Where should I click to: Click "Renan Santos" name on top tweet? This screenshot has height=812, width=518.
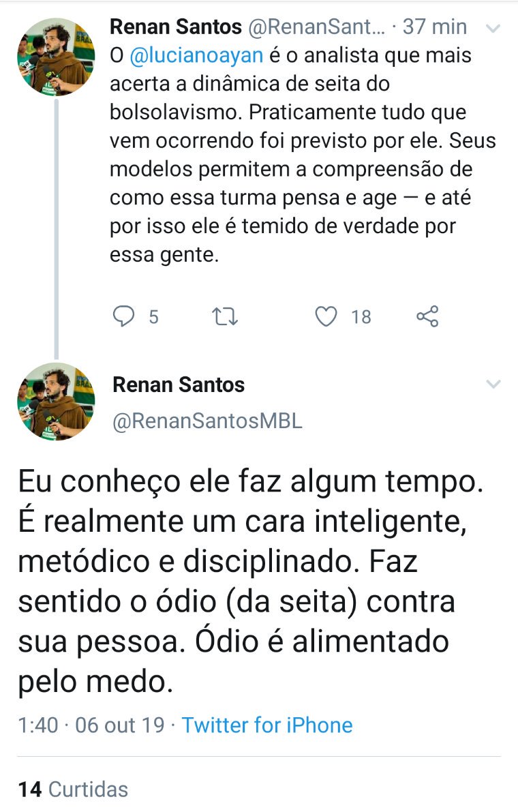(x=176, y=27)
